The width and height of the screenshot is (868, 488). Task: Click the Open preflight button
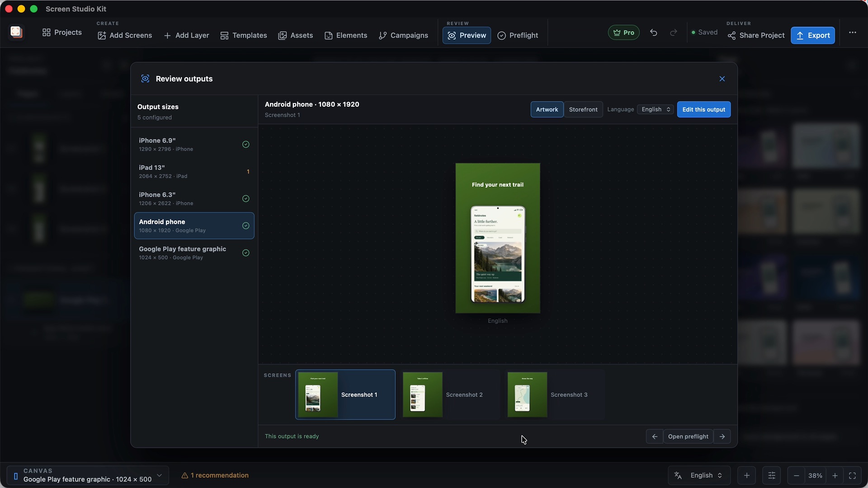(688, 436)
